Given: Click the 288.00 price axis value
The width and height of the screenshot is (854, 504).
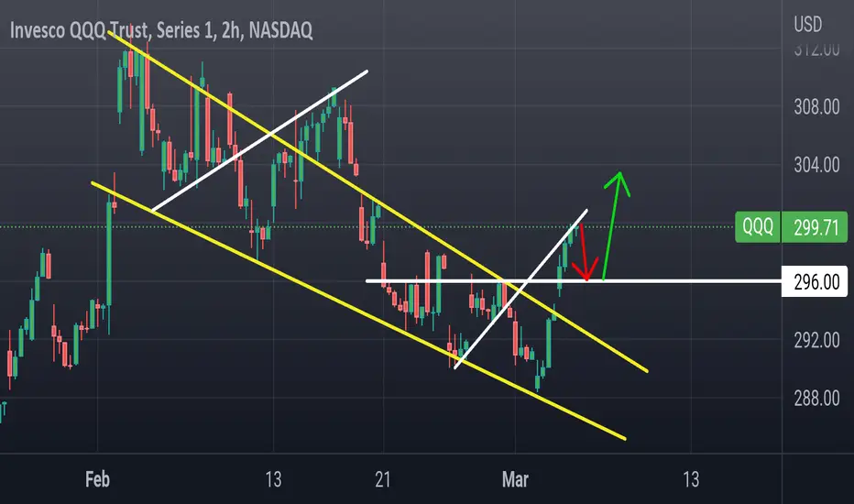Looking at the screenshot, I should [x=816, y=399].
